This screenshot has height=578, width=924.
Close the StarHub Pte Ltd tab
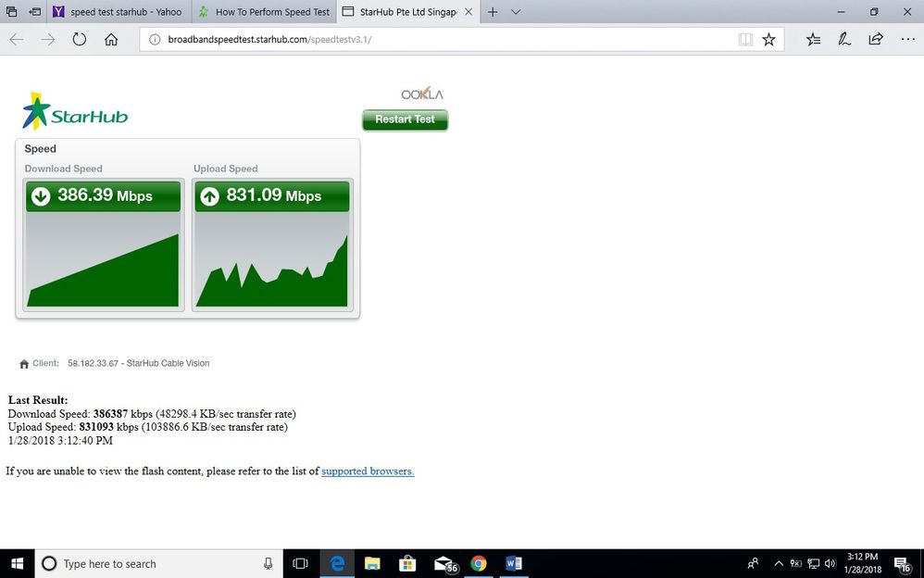(468, 12)
